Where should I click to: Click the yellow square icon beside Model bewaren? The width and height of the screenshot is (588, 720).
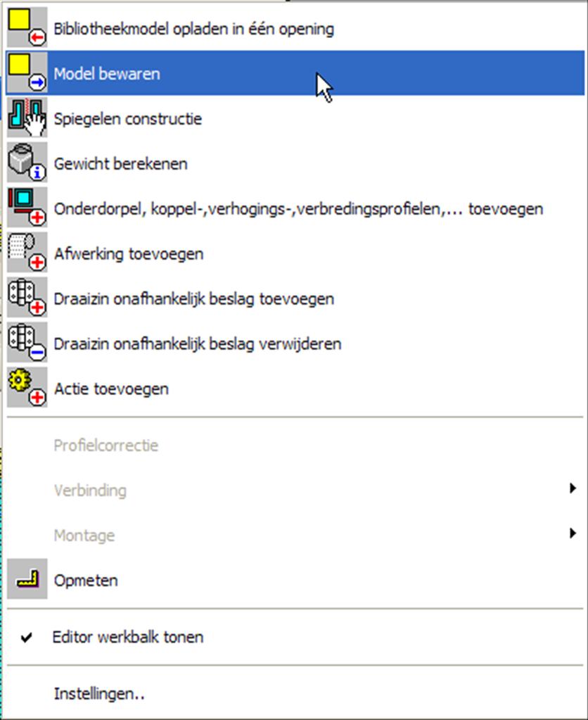(27, 72)
